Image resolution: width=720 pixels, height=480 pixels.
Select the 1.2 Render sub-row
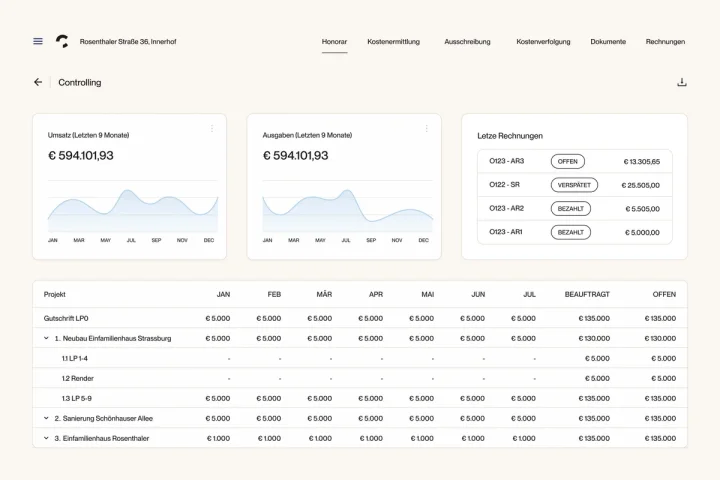click(360, 378)
